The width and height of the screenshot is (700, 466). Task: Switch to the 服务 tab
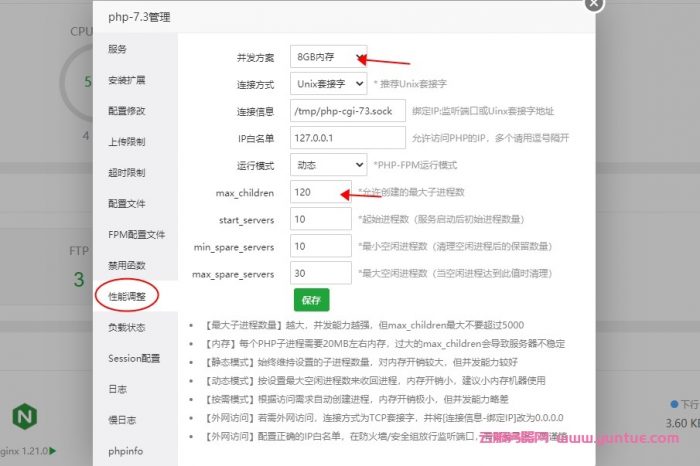pos(118,49)
